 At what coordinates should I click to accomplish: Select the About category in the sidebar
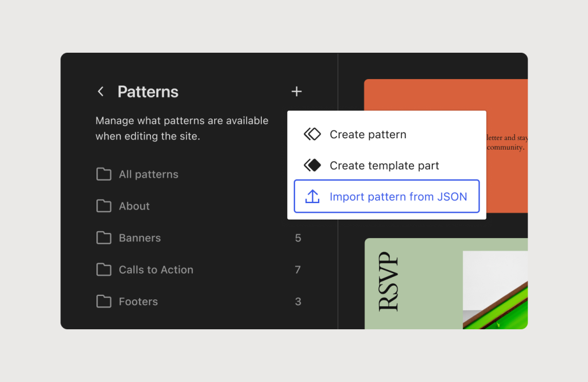coord(133,206)
